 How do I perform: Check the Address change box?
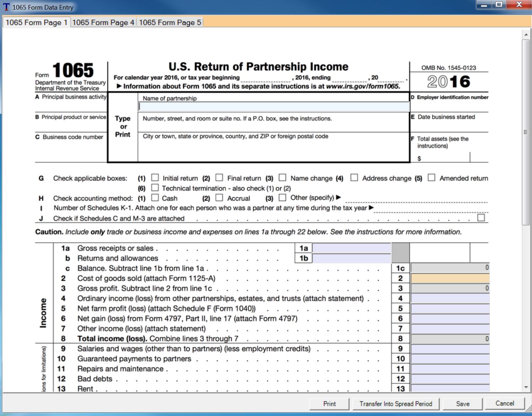(x=354, y=177)
